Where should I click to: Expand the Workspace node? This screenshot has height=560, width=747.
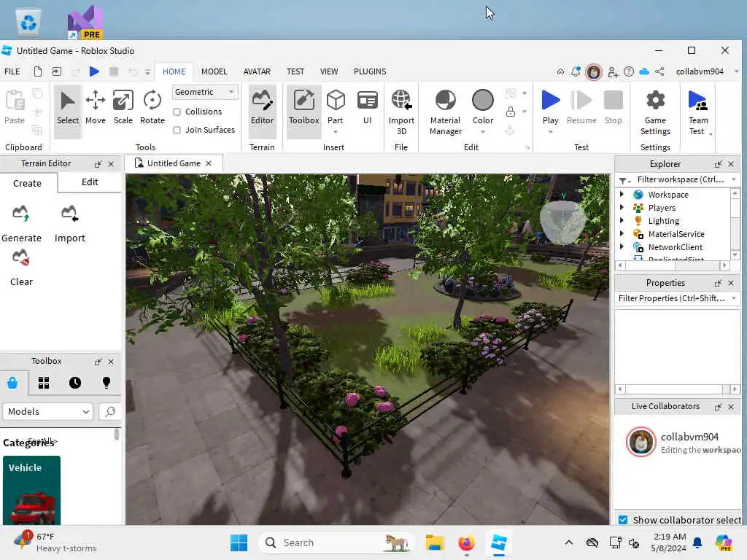click(622, 194)
